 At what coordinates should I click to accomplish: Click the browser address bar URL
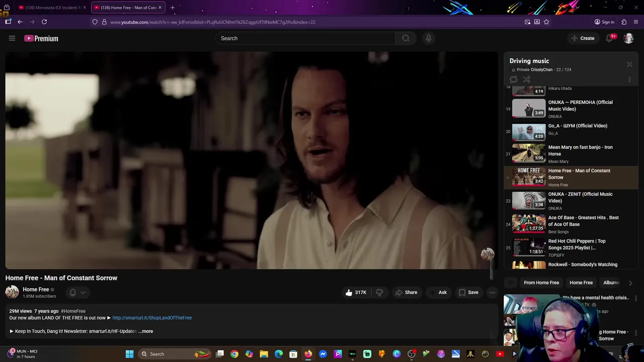coord(212,22)
